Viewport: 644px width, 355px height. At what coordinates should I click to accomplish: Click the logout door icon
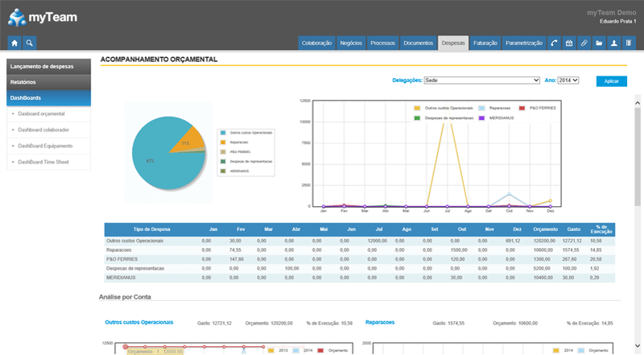pos(629,43)
